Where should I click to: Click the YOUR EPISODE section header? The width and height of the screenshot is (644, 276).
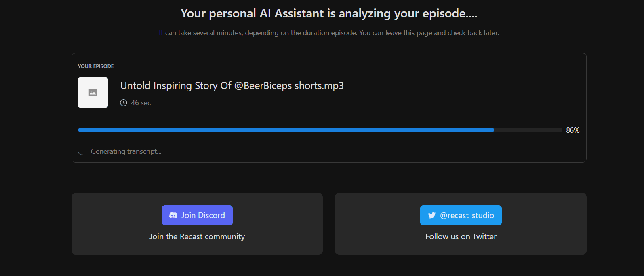coord(96,66)
